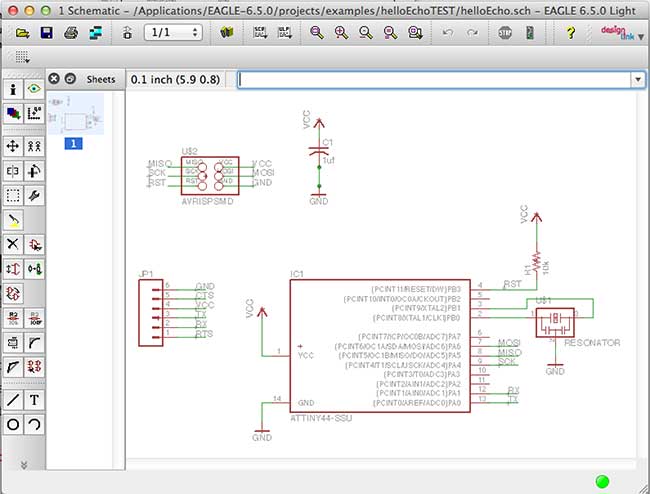Select the Show eye tool

point(34,89)
